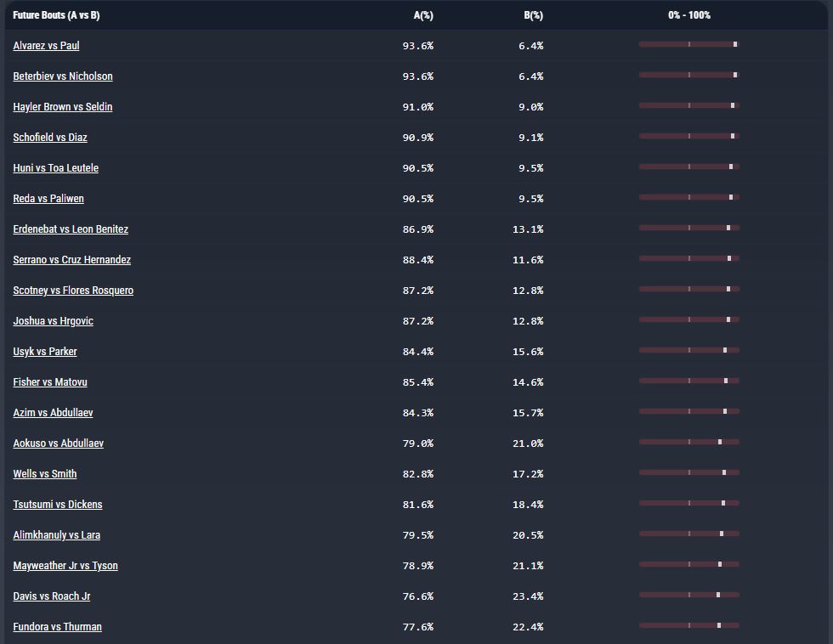Open Scotney vs Flores Rosquero bout

(x=73, y=291)
